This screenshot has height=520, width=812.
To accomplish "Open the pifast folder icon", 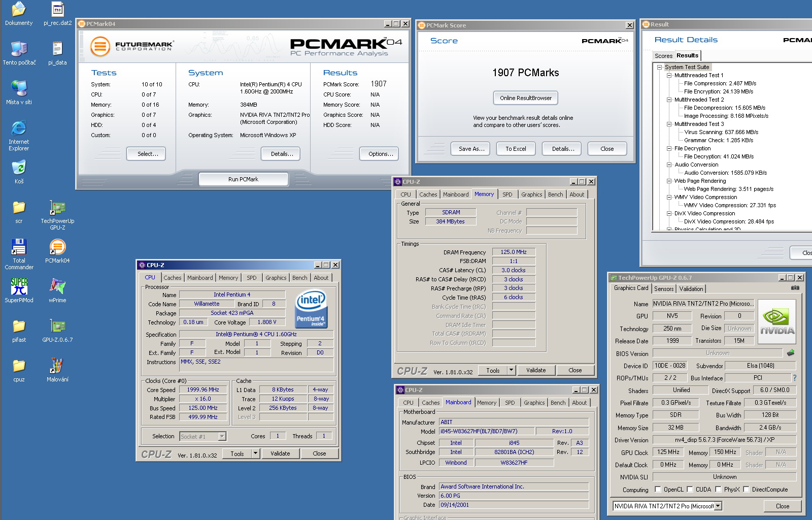I will click(x=19, y=330).
